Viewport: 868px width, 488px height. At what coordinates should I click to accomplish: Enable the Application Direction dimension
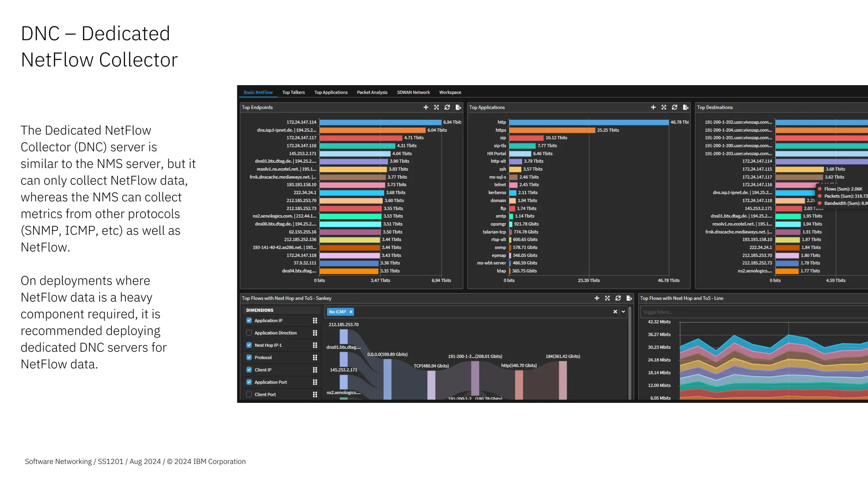click(249, 333)
